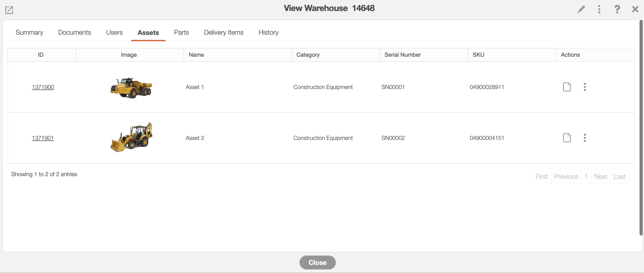Click the backhoe loader thumbnail image
644x273 pixels.
click(131, 137)
